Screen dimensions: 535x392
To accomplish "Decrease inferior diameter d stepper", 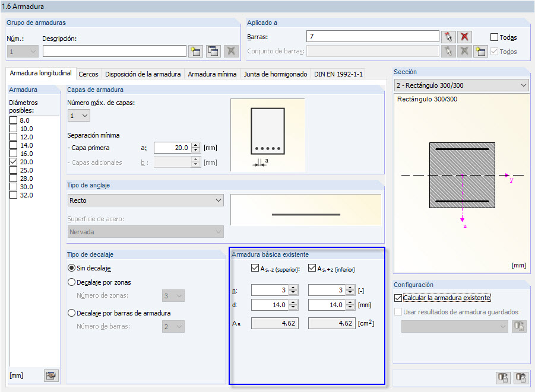I will [350, 307].
